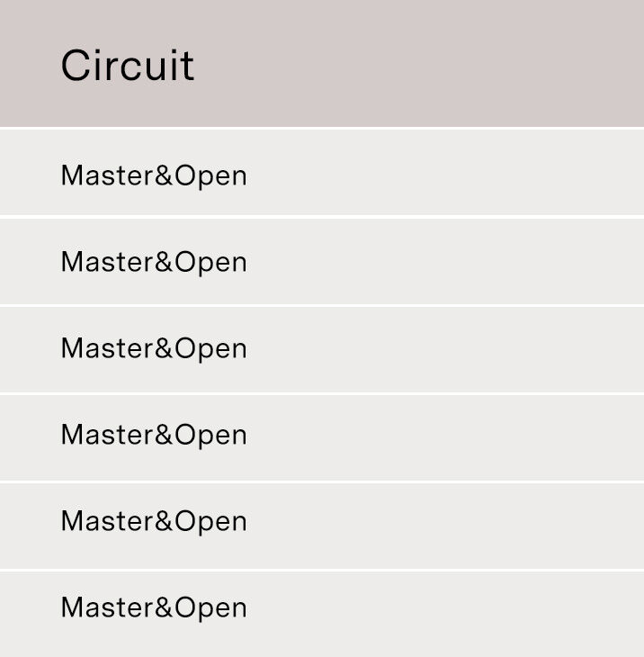Image resolution: width=644 pixels, height=657 pixels.
Task: Click blank area of third Master&Open row
Action: (443, 350)
